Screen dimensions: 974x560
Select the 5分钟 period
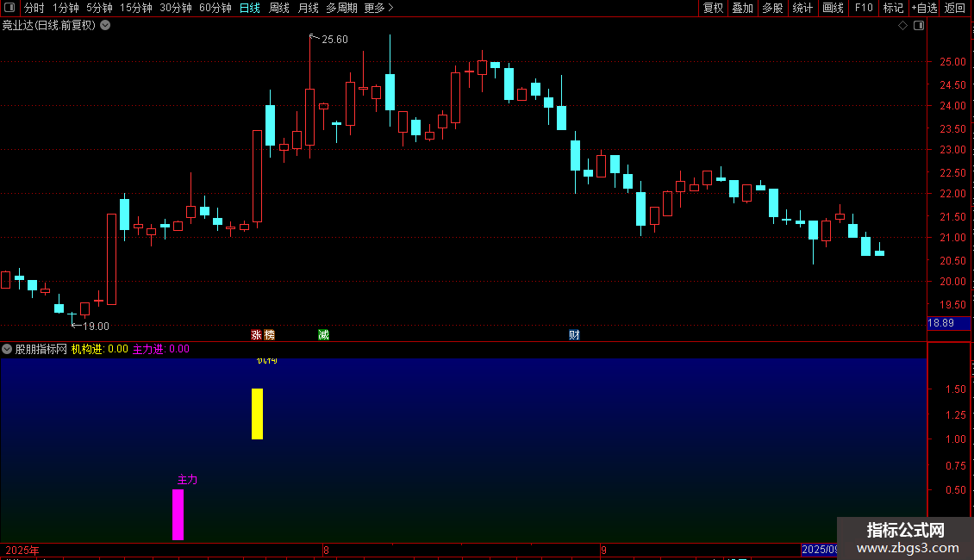pos(99,8)
